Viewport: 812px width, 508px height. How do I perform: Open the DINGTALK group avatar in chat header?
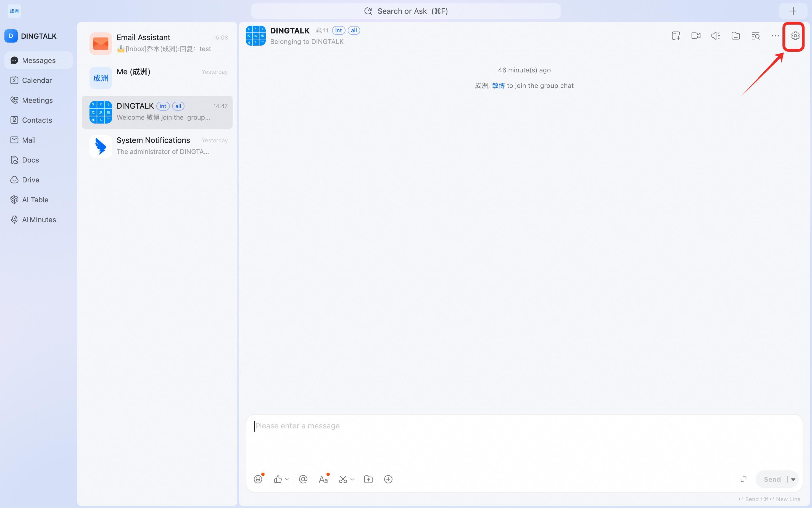click(255, 36)
